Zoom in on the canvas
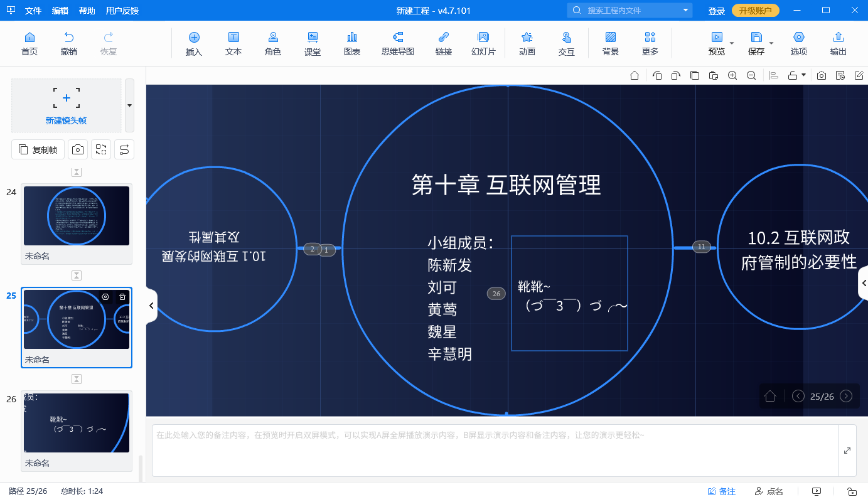Screen dimensions: 868x497 point(732,75)
